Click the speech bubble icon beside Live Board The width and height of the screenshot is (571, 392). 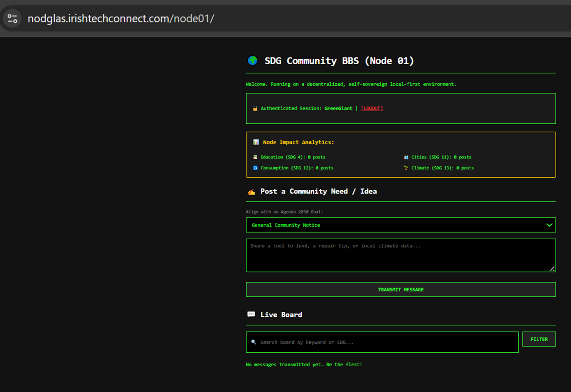point(251,315)
